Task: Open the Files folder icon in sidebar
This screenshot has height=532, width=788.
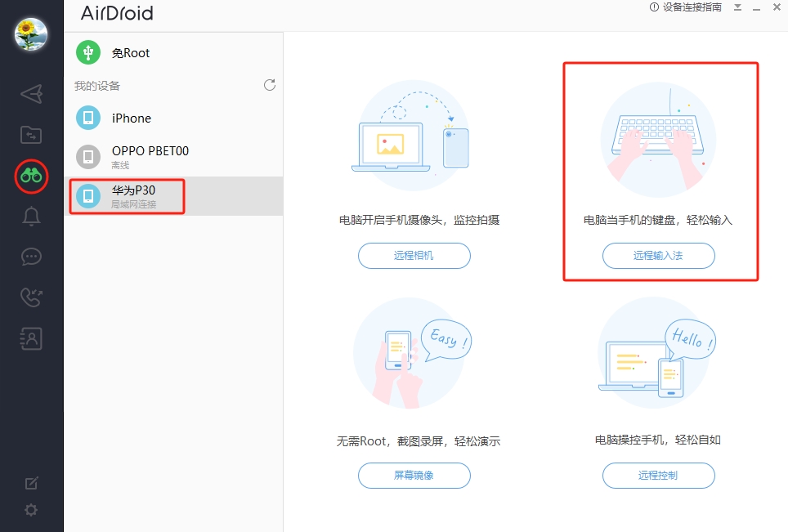Action: point(31,135)
